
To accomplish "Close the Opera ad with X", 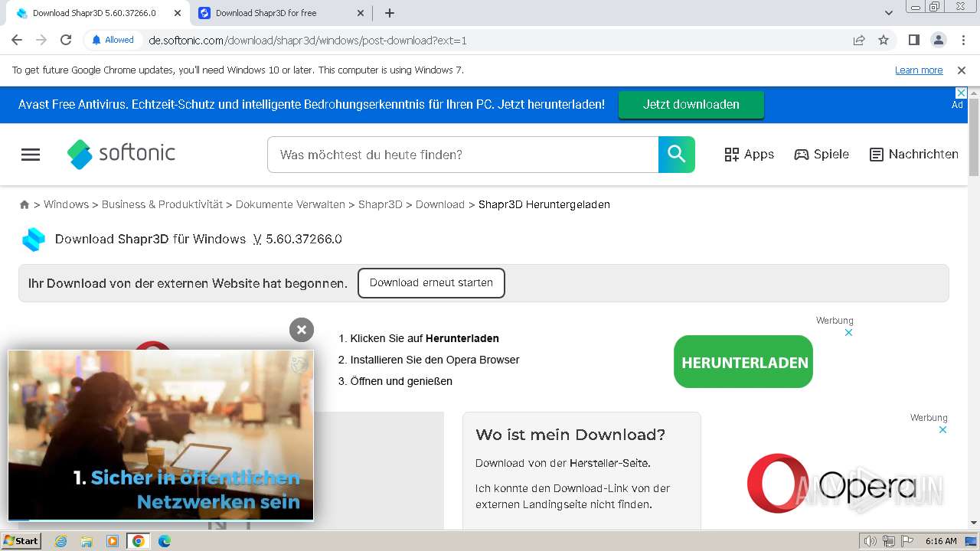I will 942,429.
